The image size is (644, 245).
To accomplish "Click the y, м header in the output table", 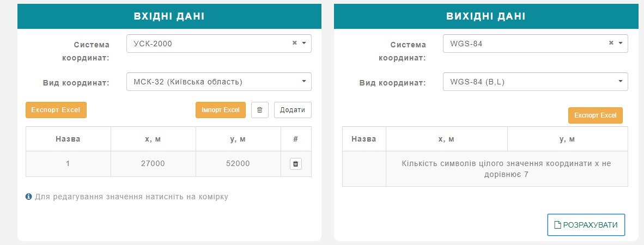I will [x=567, y=139].
